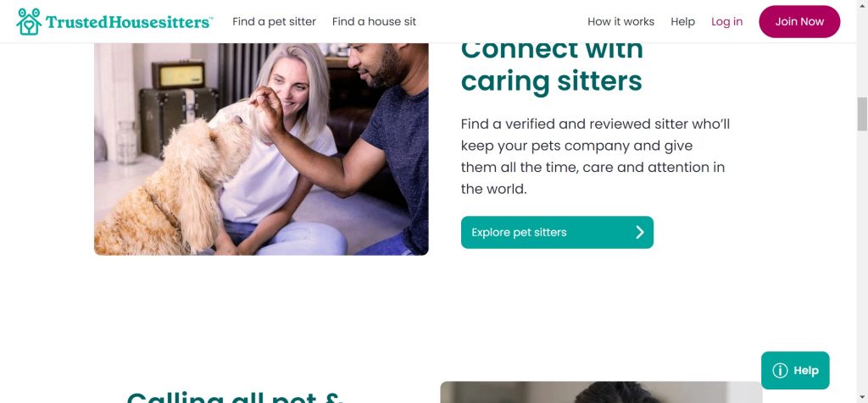
Task: Click the Explore pet sitters button
Action: click(557, 232)
